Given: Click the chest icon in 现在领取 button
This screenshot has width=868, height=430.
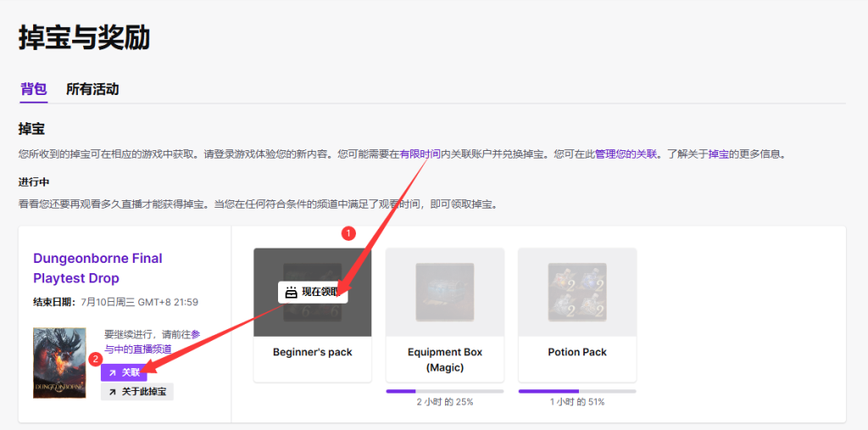Looking at the screenshot, I should point(291,292).
